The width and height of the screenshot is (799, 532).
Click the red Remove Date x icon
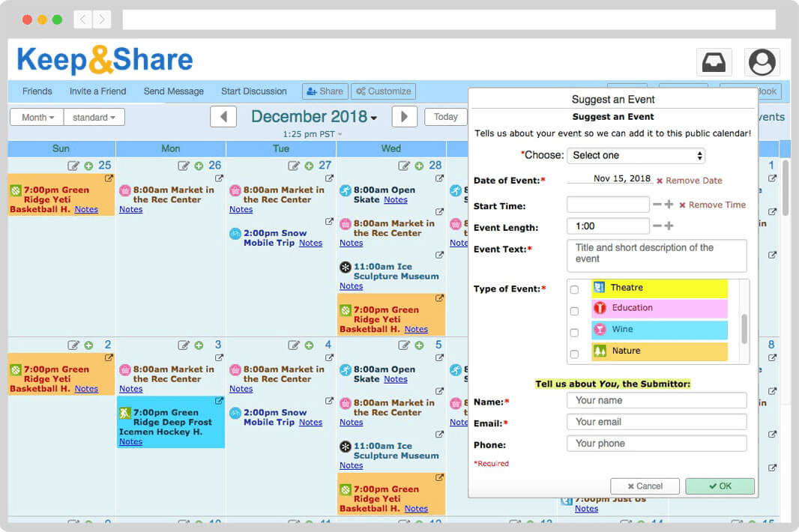click(660, 181)
